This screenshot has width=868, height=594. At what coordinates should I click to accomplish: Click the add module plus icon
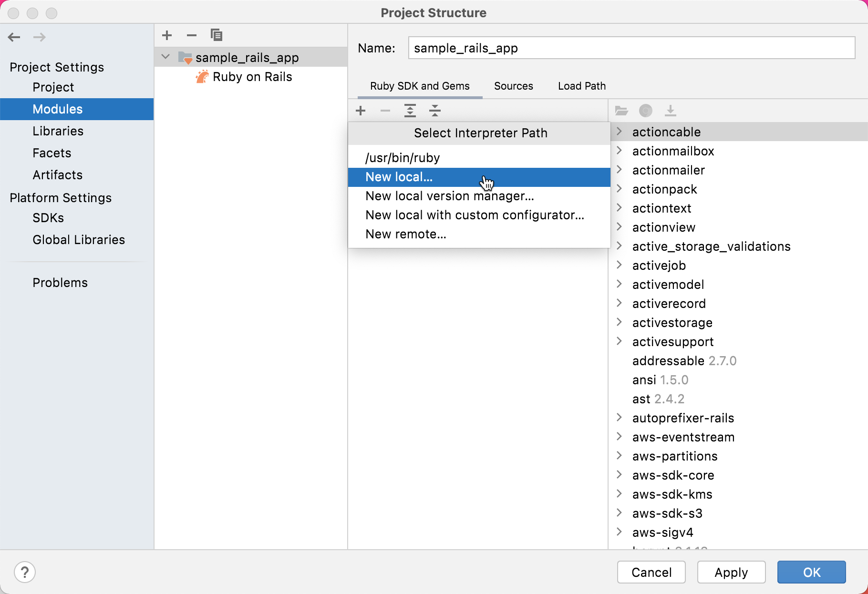[167, 35]
